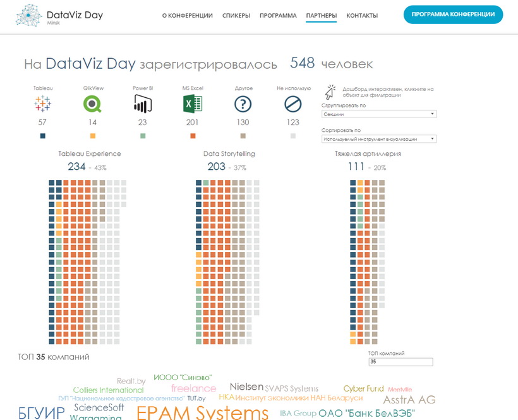The image size is (518, 420).
Task: Select Colliers International company name
Action: point(109,390)
